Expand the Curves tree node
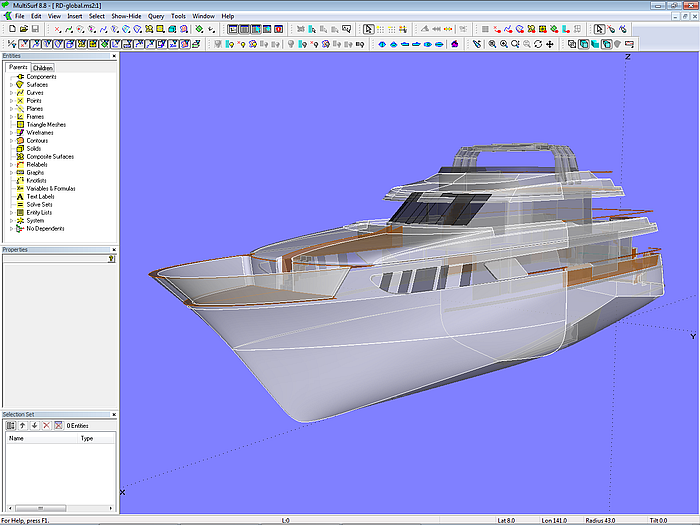This screenshot has width=700, height=525. click(x=11, y=93)
